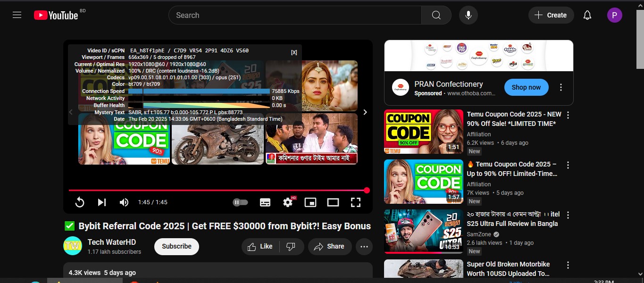Go to YouTube home via logo

point(56,15)
